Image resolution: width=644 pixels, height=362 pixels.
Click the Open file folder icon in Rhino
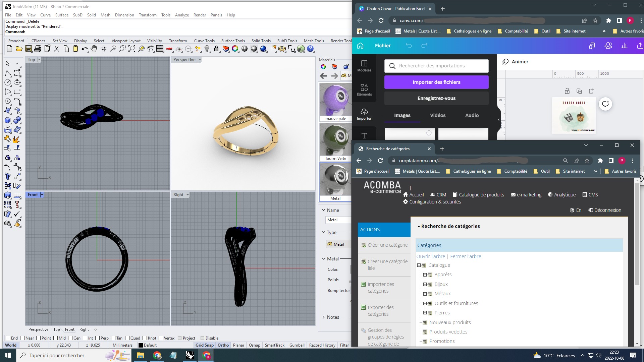tap(19, 49)
